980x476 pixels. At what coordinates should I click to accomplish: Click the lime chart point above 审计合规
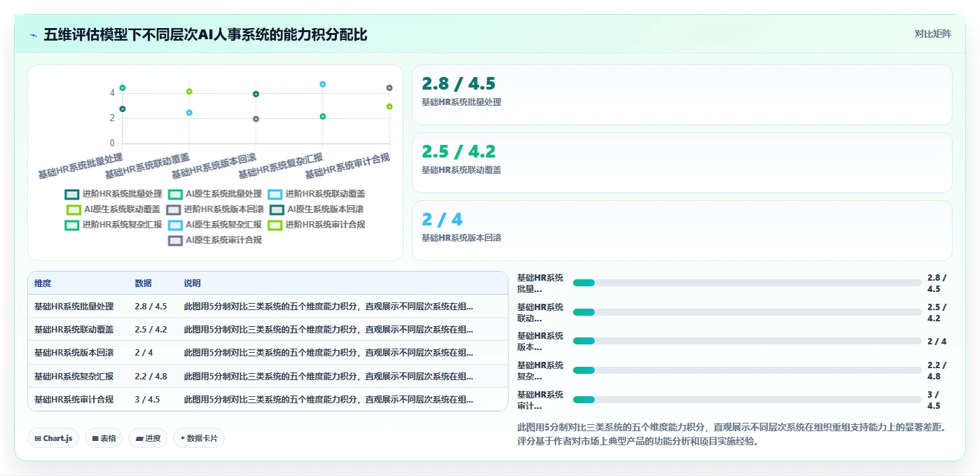389,106
